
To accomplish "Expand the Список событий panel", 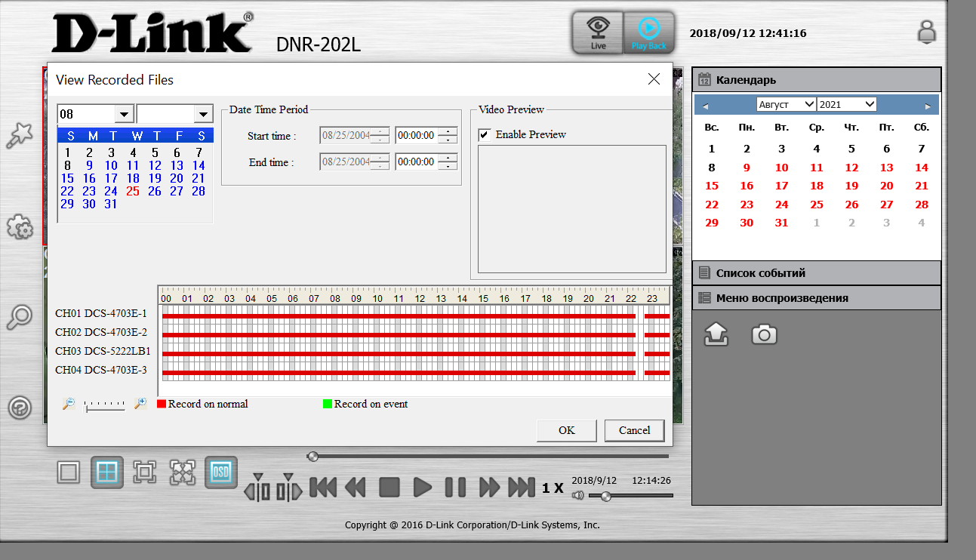I will point(816,273).
